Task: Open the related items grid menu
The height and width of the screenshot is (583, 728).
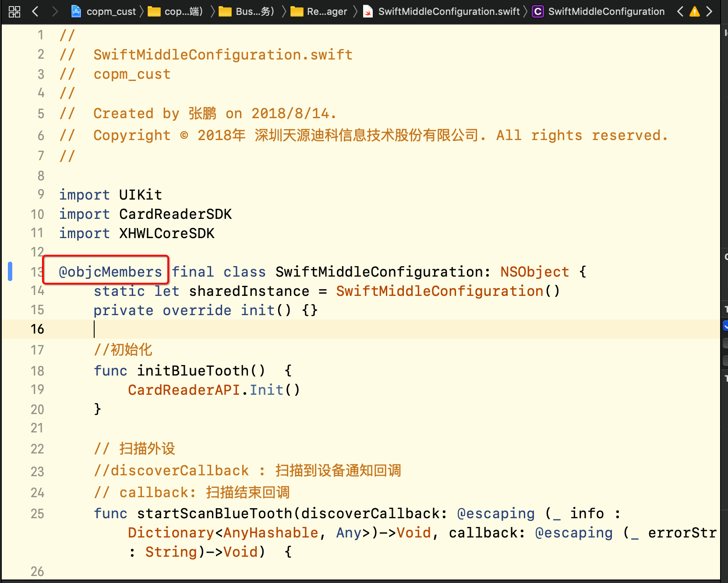Action: click(14, 11)
